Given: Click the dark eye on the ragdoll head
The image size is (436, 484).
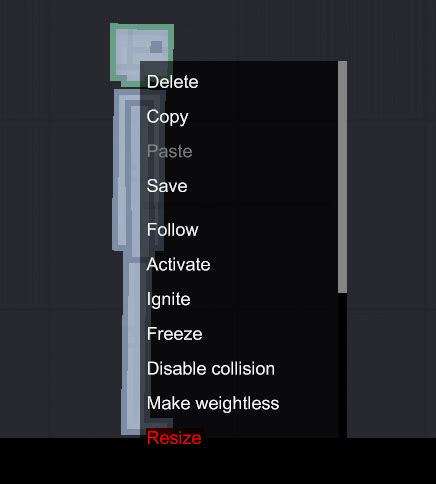Looking at the screenshot, I should (156, 47).
